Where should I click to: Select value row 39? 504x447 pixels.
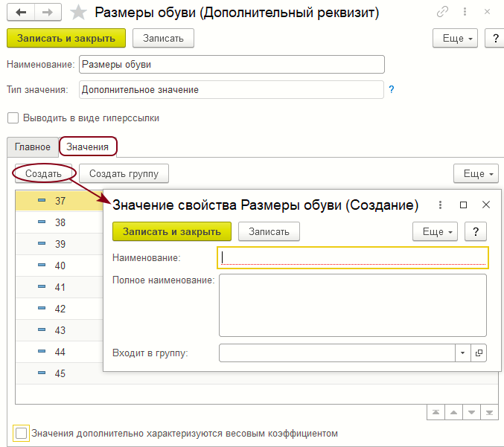tap(60, 244)
